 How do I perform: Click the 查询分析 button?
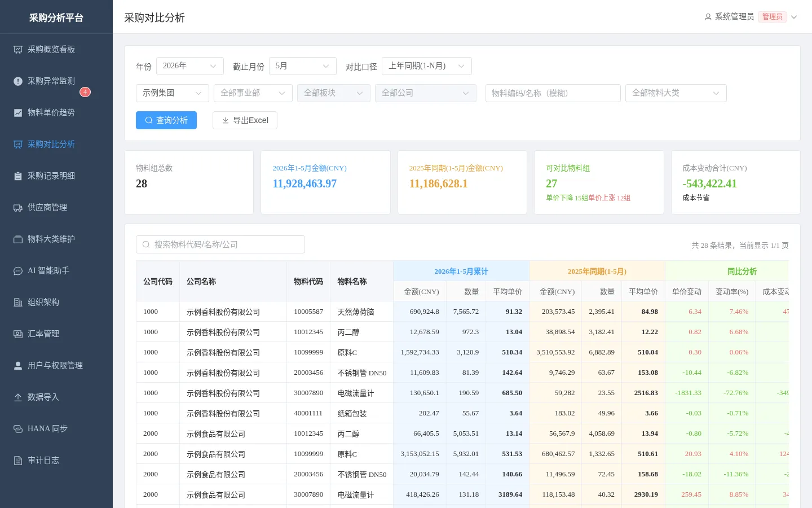[x=166, y=120]
